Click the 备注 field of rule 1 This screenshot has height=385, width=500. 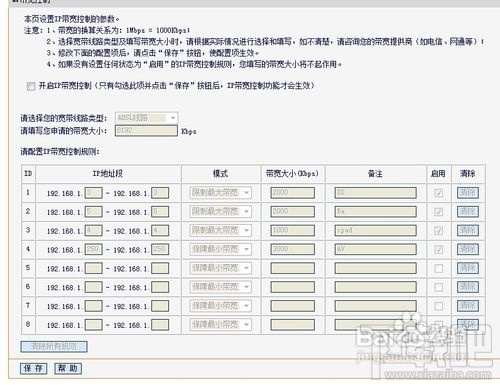(x=376, y=193)
